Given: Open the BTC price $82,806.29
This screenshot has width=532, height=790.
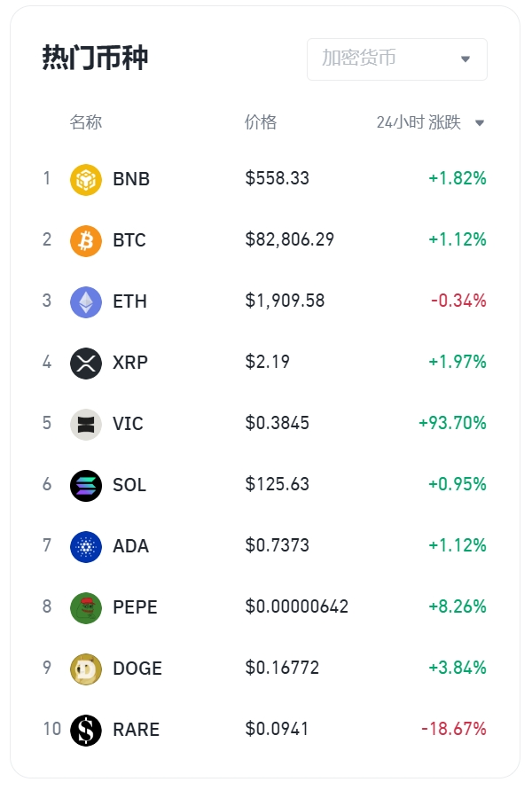Looking at the screenshot, I should point(289,240).
